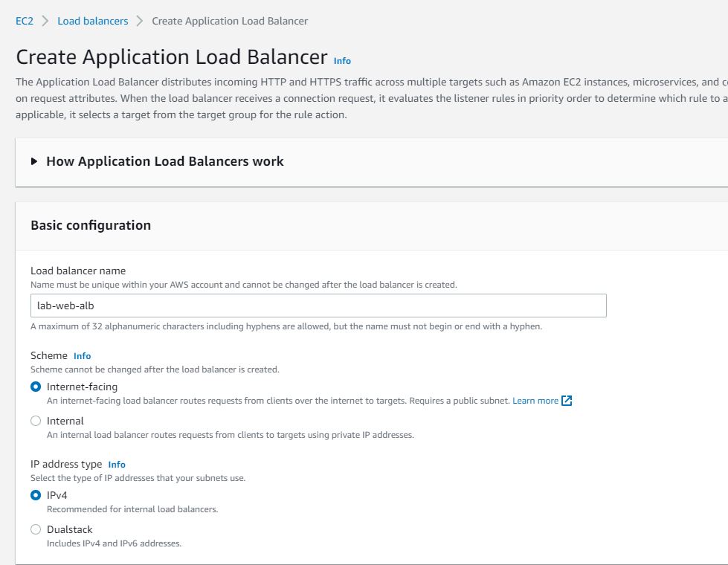Select IPv4 as IP address type

[x=36, y=495]
